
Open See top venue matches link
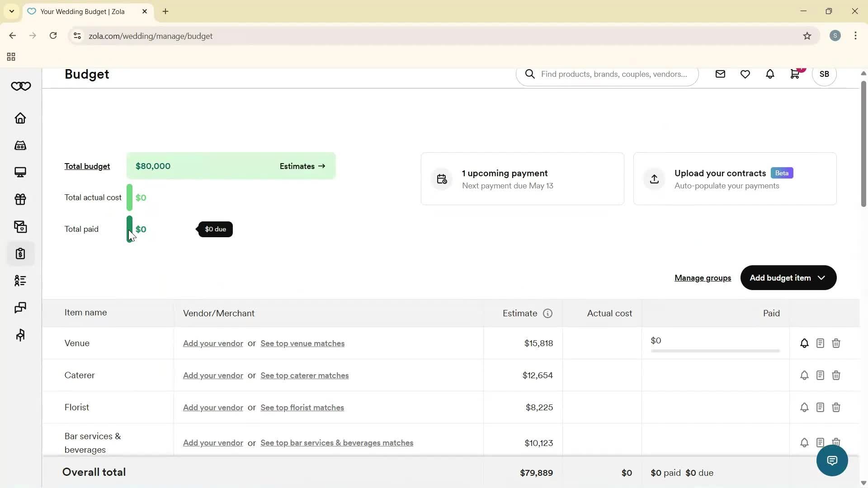302,343
